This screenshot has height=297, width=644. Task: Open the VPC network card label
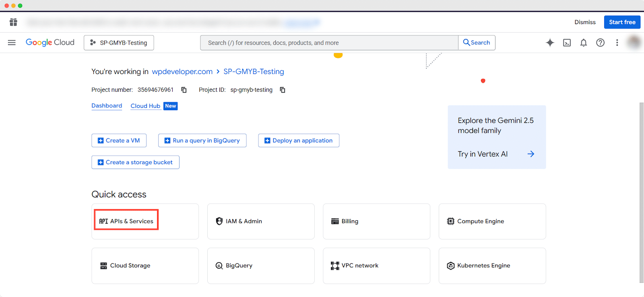coord(360,266)
